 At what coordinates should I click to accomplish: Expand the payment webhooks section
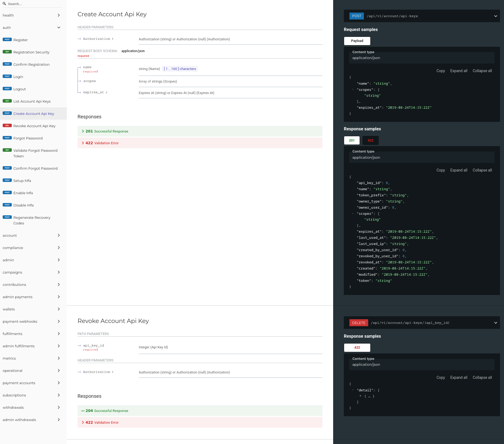33,321
